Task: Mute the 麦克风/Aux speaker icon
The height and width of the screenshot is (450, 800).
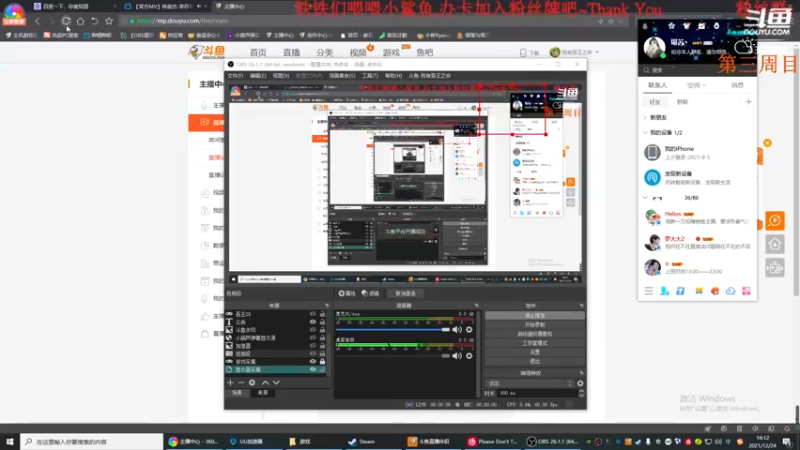Action: [x=457, y=330]
